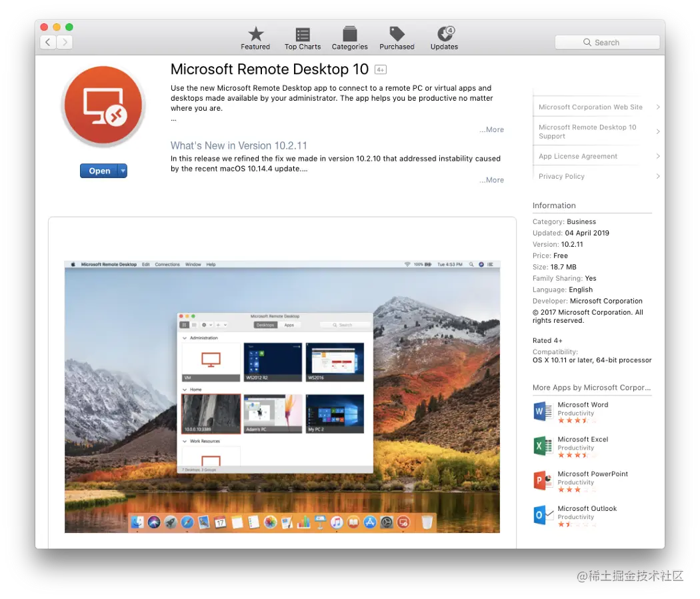700x599 pixels.
Task: Click Photos icon in screenshot's dock
Action: tap(270, 522)
